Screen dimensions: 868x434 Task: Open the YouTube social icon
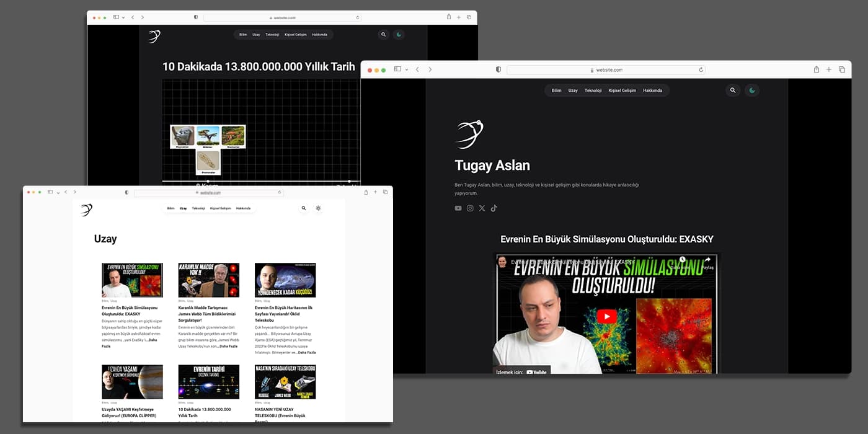(x=458, y=208)
